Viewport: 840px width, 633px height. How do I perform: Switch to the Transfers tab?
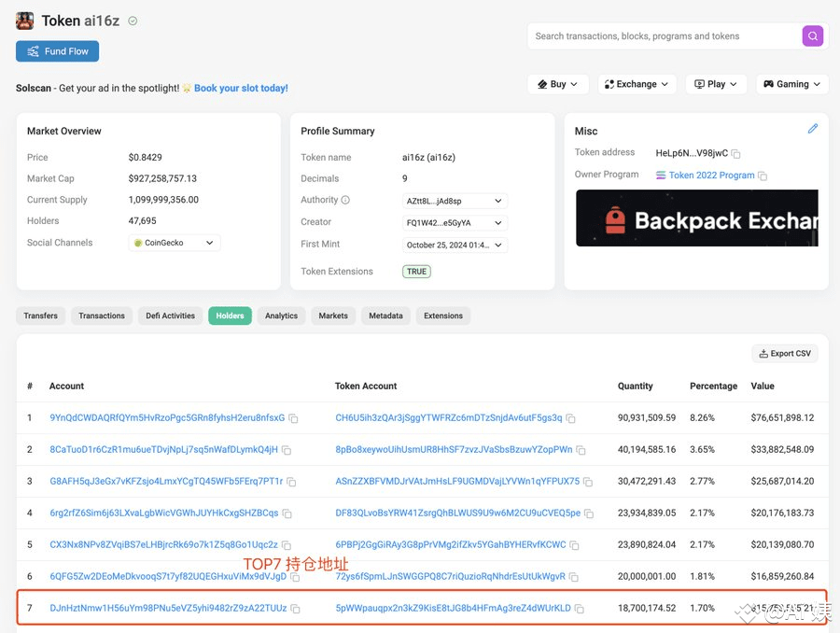40,316
